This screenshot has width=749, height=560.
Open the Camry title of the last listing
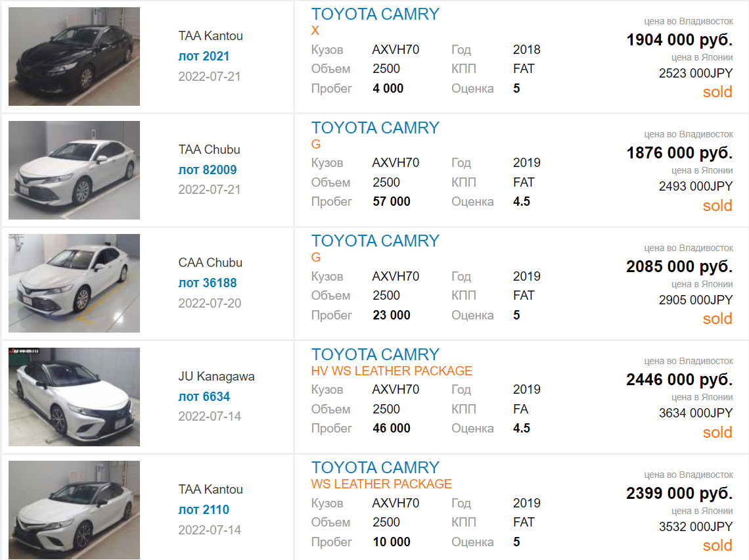click(375, 468)
